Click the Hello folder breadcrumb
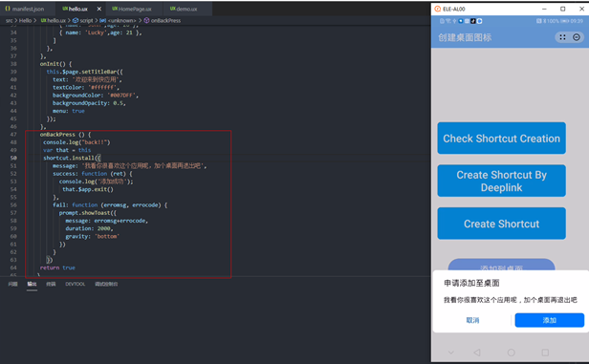The height and width of the screenshot is (364, 589). 26,21
